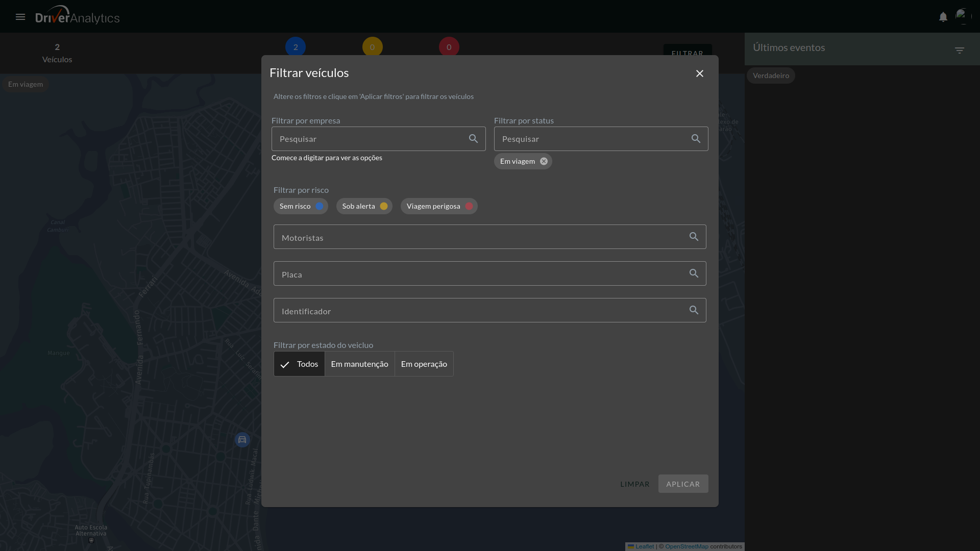
Task: Close the Filtrar veículos dialog
Action: [x=699, y=73]
